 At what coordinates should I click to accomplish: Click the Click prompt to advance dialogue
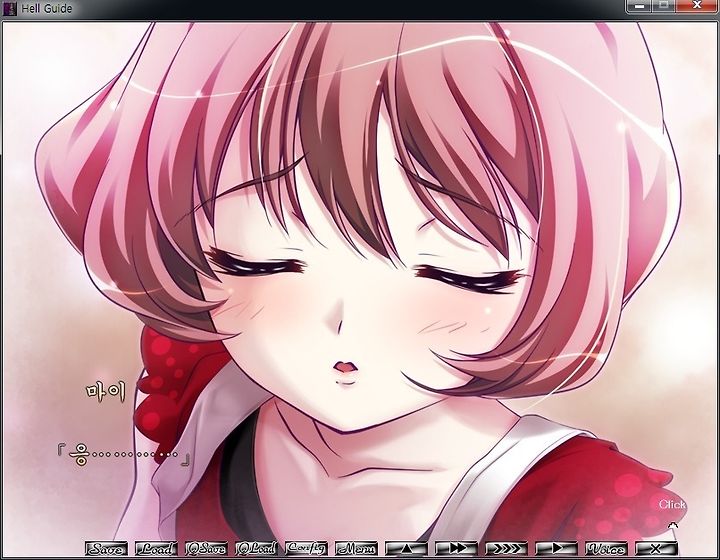672,504
